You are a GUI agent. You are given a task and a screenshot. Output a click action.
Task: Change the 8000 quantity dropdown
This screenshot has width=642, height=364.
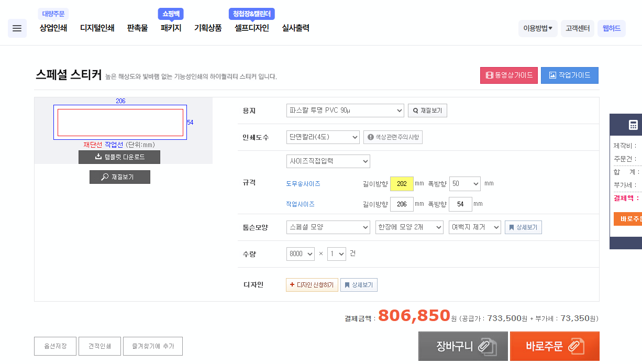[x=301, y=254]
